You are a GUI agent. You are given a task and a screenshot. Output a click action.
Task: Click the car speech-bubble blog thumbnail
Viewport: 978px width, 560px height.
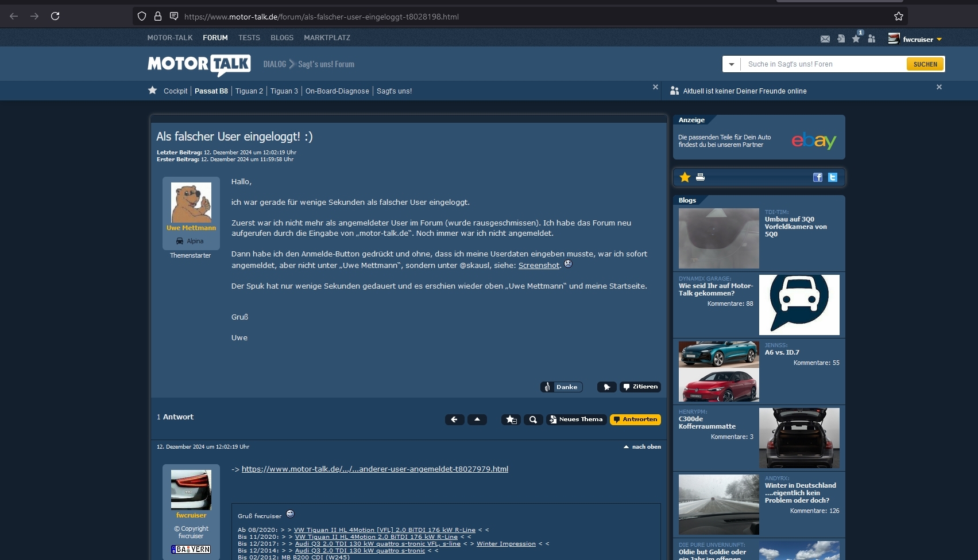799,305
